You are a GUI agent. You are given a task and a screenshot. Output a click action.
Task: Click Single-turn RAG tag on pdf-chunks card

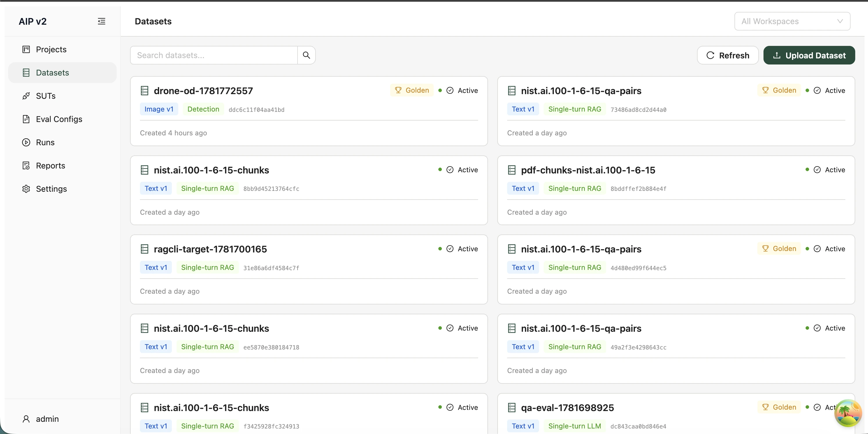coord(575,188)
